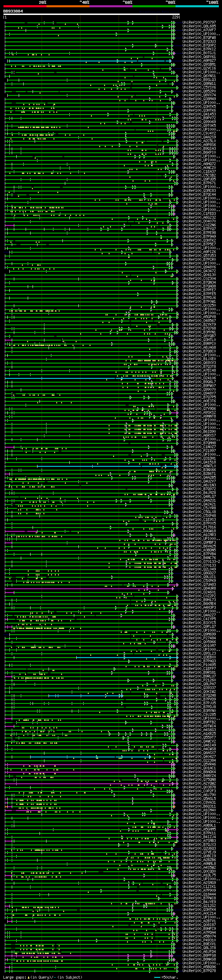Viewport: 222px width, 980px height.
Task: Select hit label UniRef100_A8W7L0
Action: 199,465
